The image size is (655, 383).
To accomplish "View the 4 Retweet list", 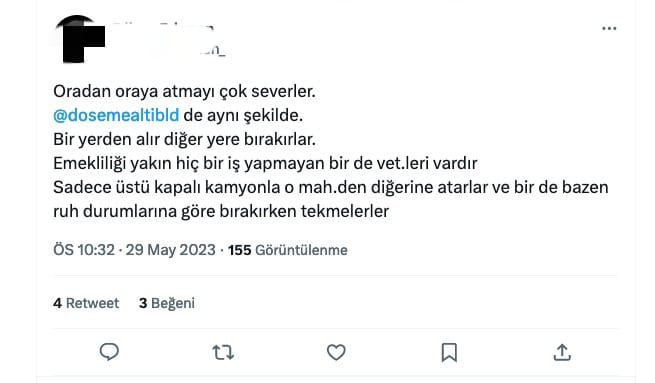I will coord(86,303).
